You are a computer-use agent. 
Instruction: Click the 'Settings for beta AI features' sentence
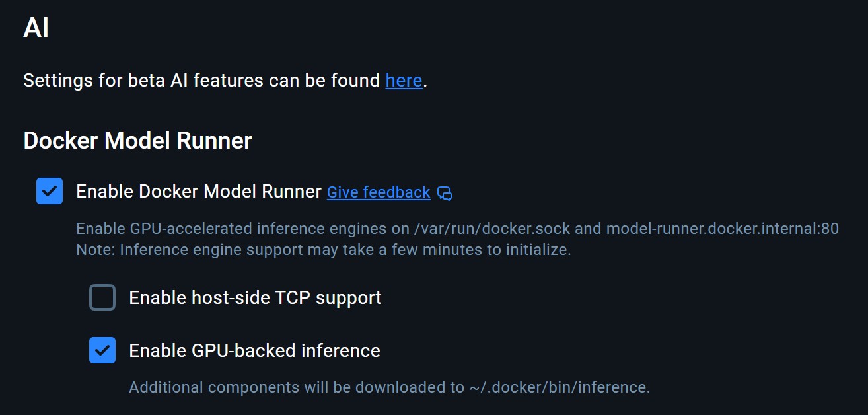225,81
